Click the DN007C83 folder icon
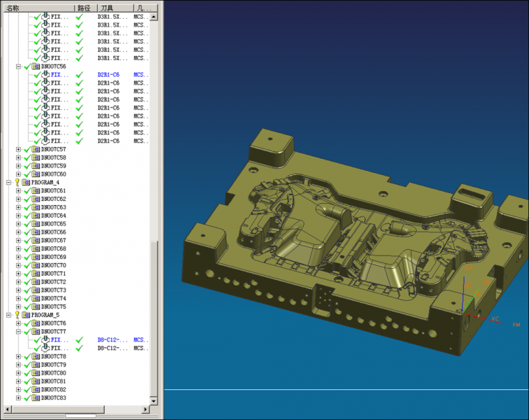Screen dimensions: 529x420 tap(35, 398)
